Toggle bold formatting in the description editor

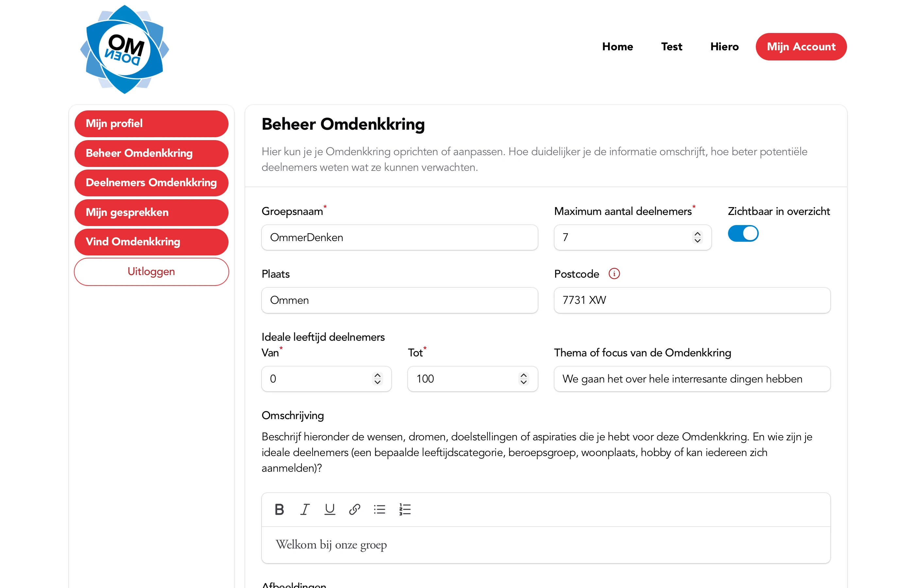click(279, 509)
